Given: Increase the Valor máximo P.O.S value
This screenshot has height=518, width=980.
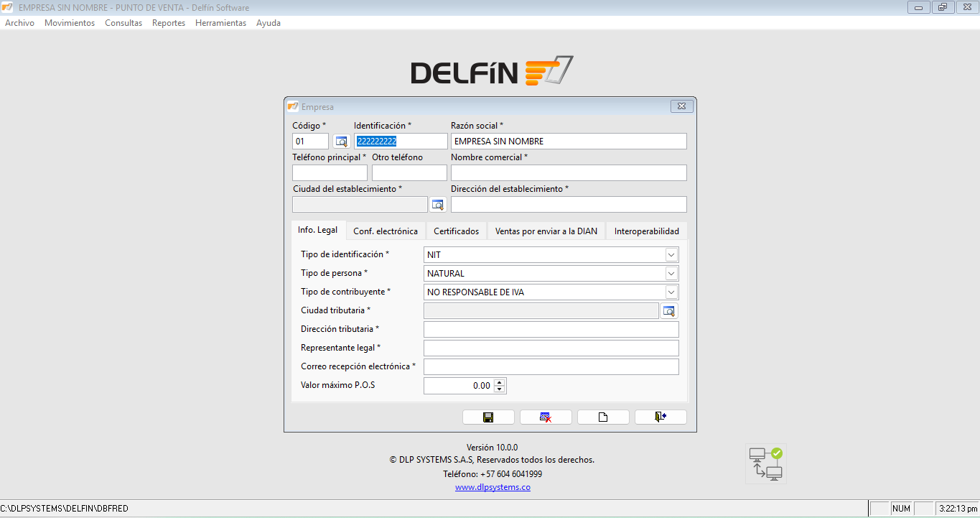Looking at the screenshot, I should click(x=500, y=382).
